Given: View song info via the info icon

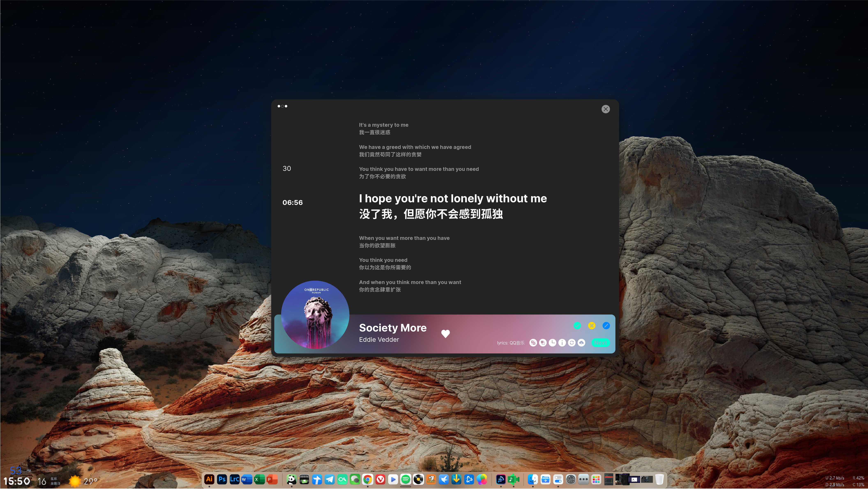Looking at the screenshot, I should tap(562, 343).
